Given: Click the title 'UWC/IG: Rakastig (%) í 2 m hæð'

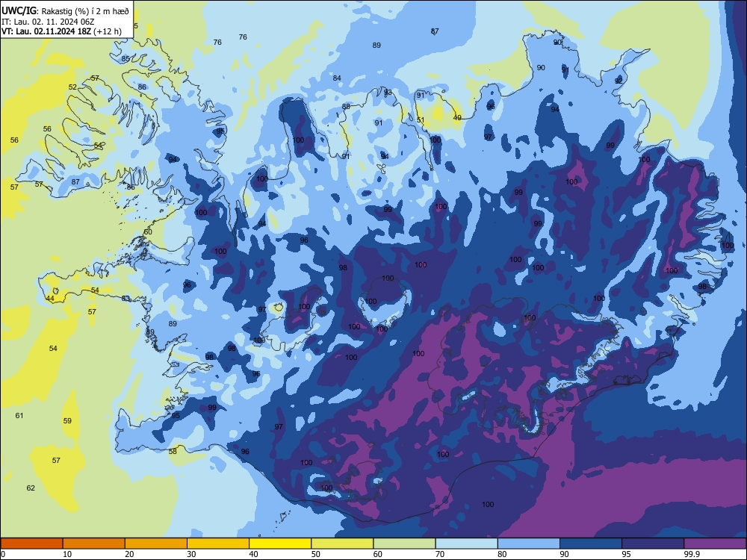Looking at the screenshot, I should click(x=65, y=10).
